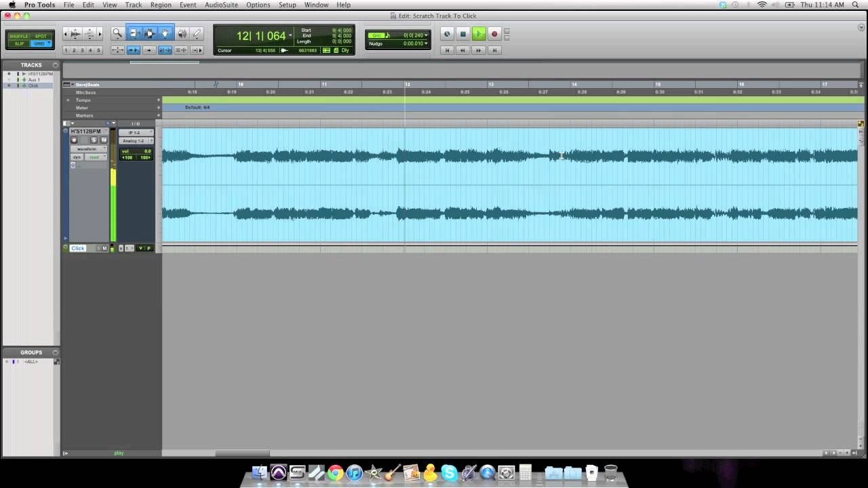Mute the H'S112BPM track
868x488 pixels.
(x=104, y=140)
